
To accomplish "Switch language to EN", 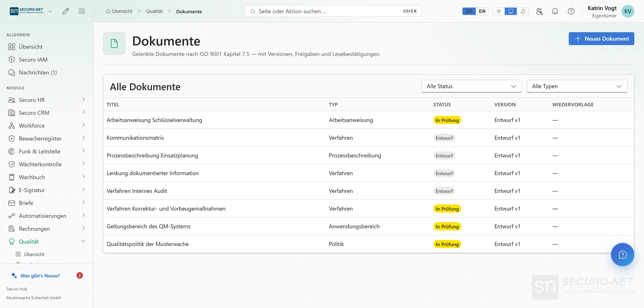I will [482, 11].
